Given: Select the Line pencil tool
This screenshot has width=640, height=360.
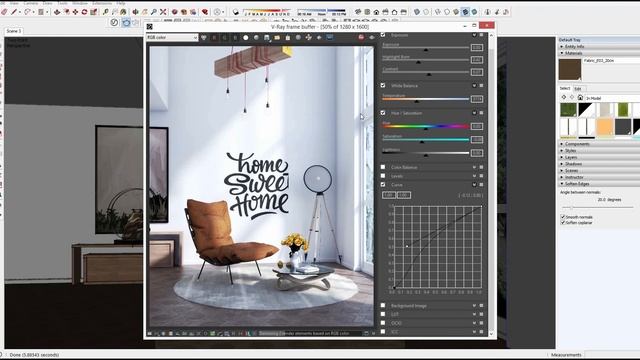Looking at the screenshot, I should [x=14, y=12].
